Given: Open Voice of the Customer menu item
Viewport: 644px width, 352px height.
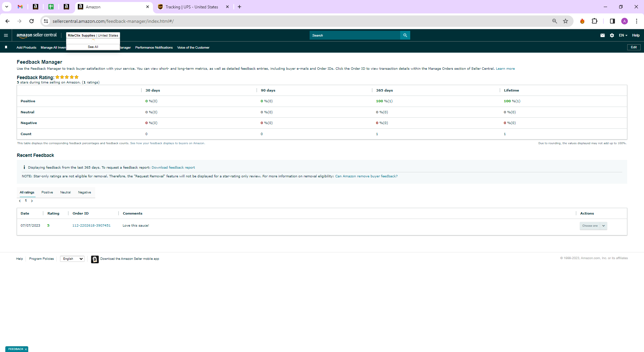Looking at the screenshot, I should click(193, 47).
